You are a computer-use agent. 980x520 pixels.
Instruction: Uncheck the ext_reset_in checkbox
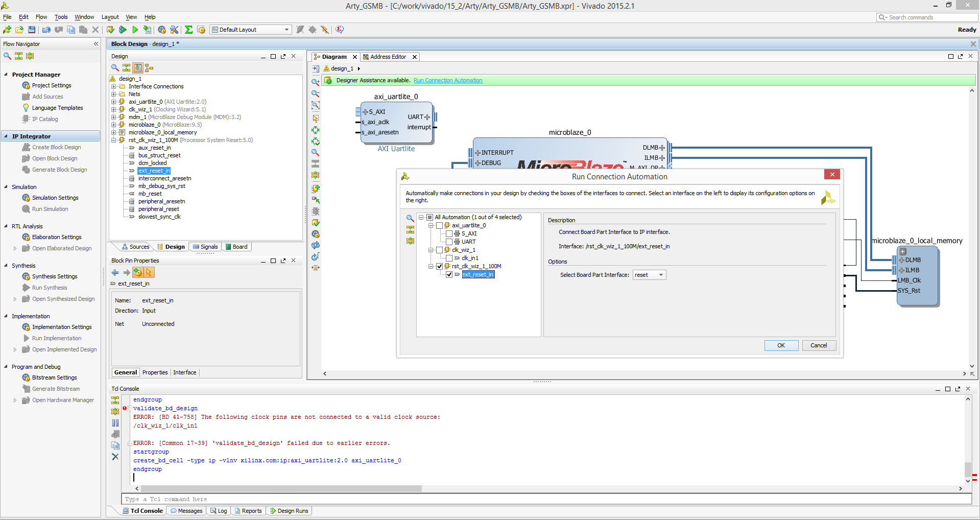pos(449,274)
